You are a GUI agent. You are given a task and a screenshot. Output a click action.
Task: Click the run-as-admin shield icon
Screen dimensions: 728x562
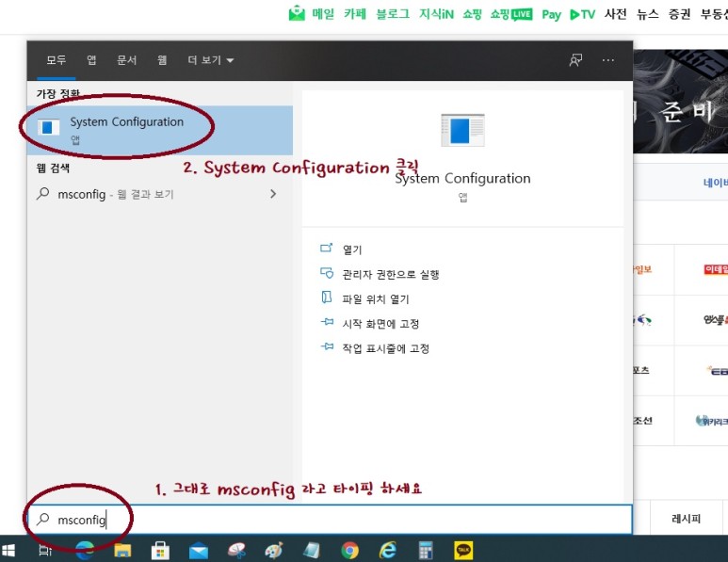pos(327,273)
